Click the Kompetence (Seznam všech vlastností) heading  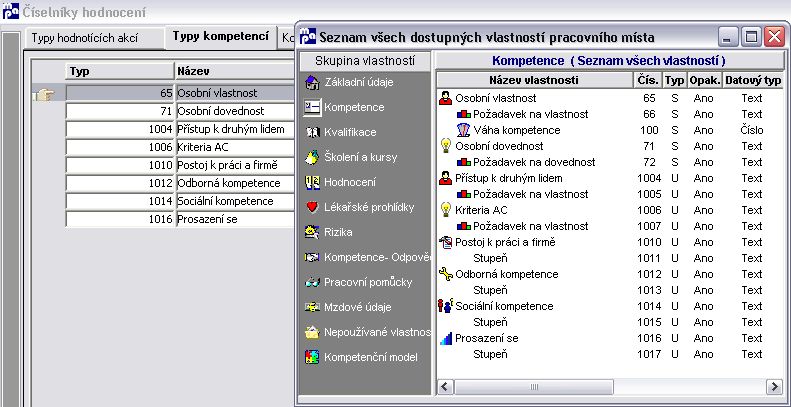tap(609, 61)
